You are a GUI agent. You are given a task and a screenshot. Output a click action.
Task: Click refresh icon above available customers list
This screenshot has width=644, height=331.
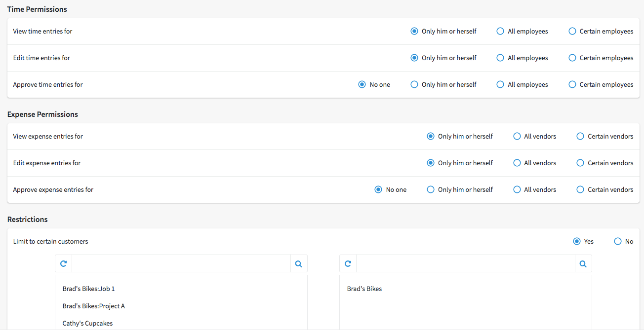(64, 264)
